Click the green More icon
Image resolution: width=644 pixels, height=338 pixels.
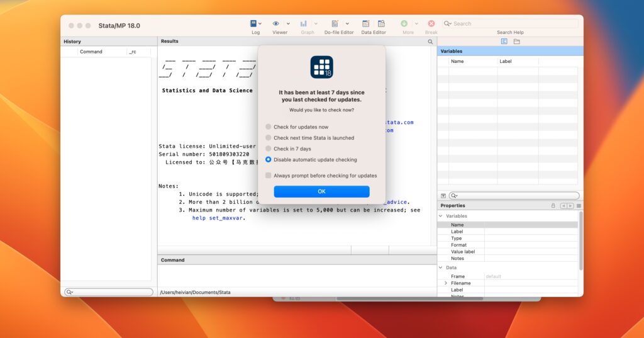click(x=404, y=23)
